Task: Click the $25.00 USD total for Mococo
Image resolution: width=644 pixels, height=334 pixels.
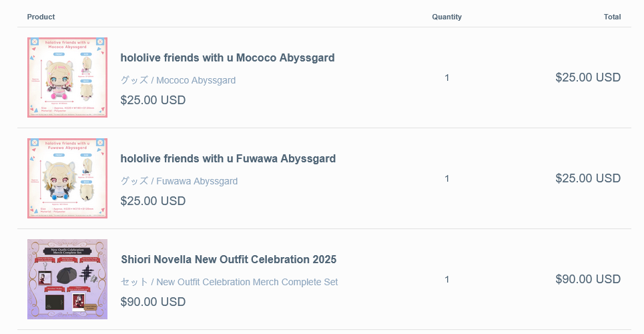Action: point(588,77)
